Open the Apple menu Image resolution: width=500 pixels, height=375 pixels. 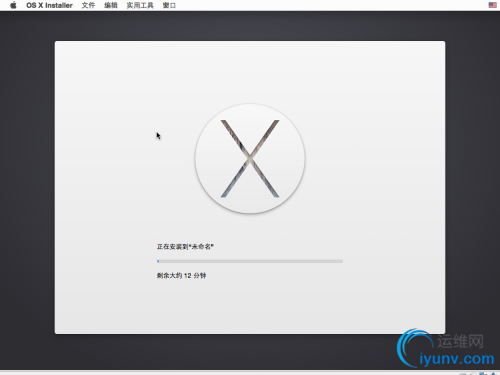(x=13, y=5)
